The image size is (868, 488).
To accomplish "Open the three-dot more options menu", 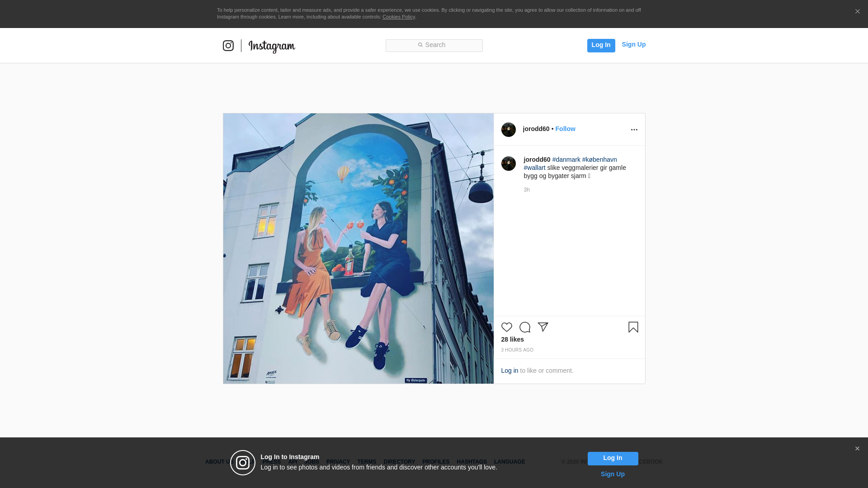I will tap(634, 130).
